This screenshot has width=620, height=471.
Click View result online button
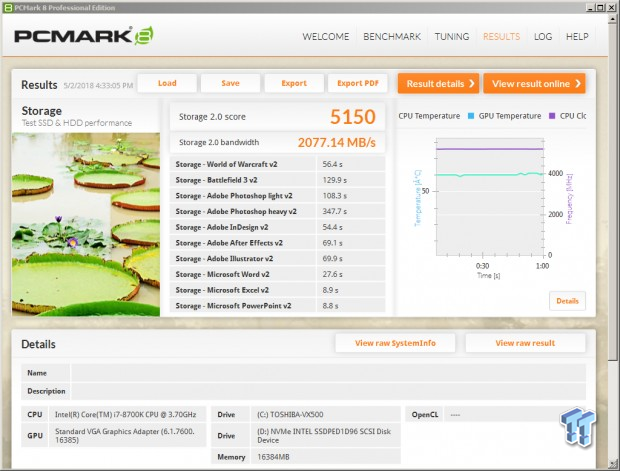tap(535, 83)
